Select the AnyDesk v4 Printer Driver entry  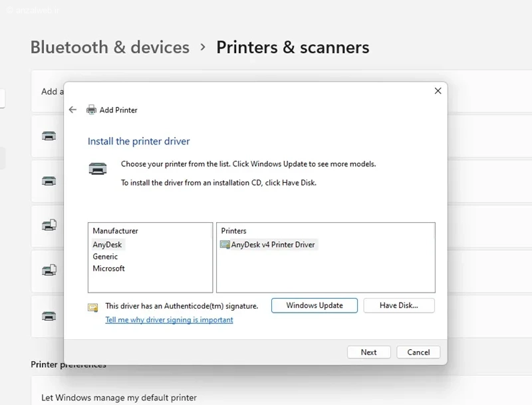click(x=269, y=245)
